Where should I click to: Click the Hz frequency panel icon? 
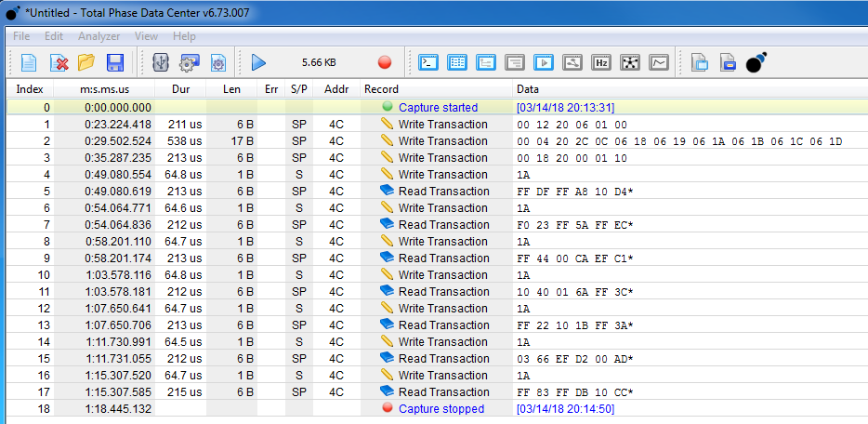click(601, 62)
